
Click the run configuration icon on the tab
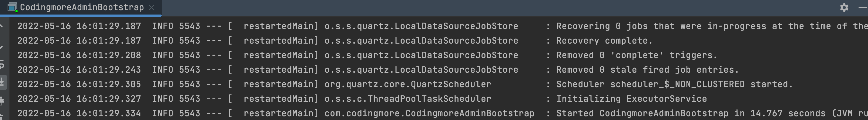coord(12,7)
